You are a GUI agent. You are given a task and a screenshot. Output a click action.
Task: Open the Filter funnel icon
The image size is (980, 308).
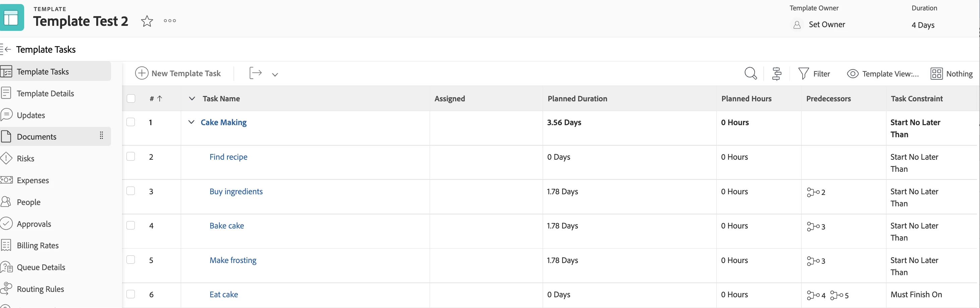pos(803,73)
